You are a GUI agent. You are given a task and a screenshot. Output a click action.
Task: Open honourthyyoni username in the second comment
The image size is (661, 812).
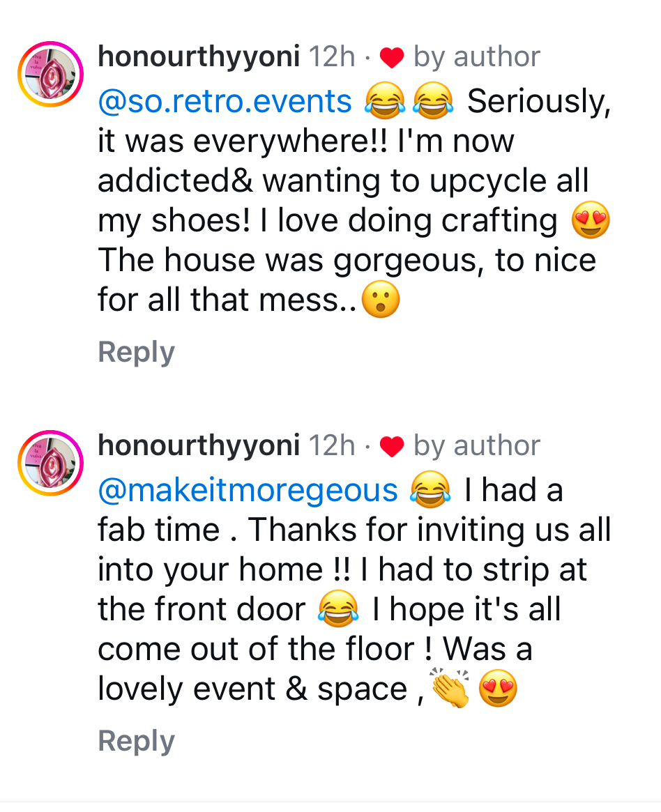[199, 445]
